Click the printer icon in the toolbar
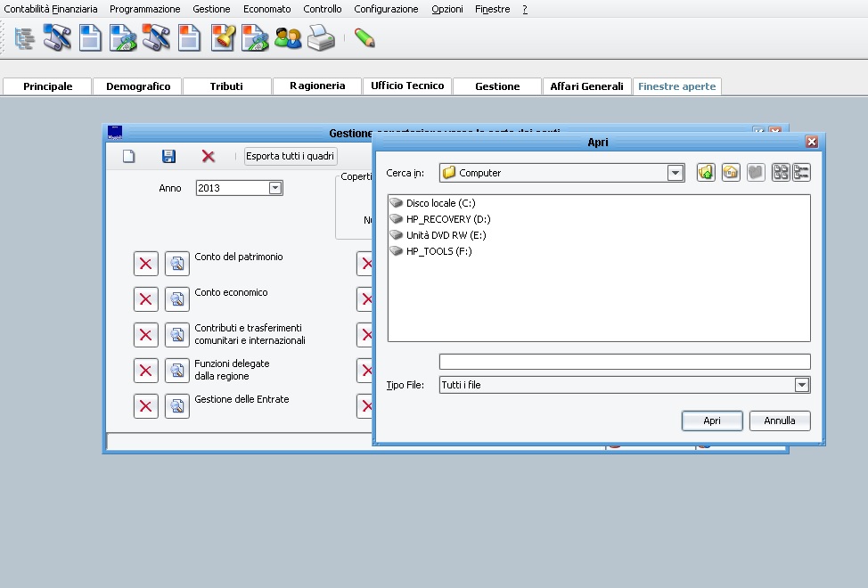The image size is (868, 588). pyautogui.click(x=321, y=38)
